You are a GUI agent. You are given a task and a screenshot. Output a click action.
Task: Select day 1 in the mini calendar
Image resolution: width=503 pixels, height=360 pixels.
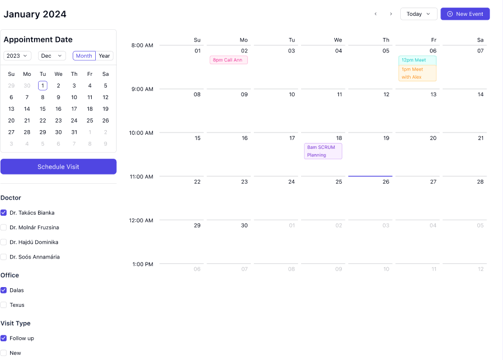pyautogui.click(x=43, y=86)
